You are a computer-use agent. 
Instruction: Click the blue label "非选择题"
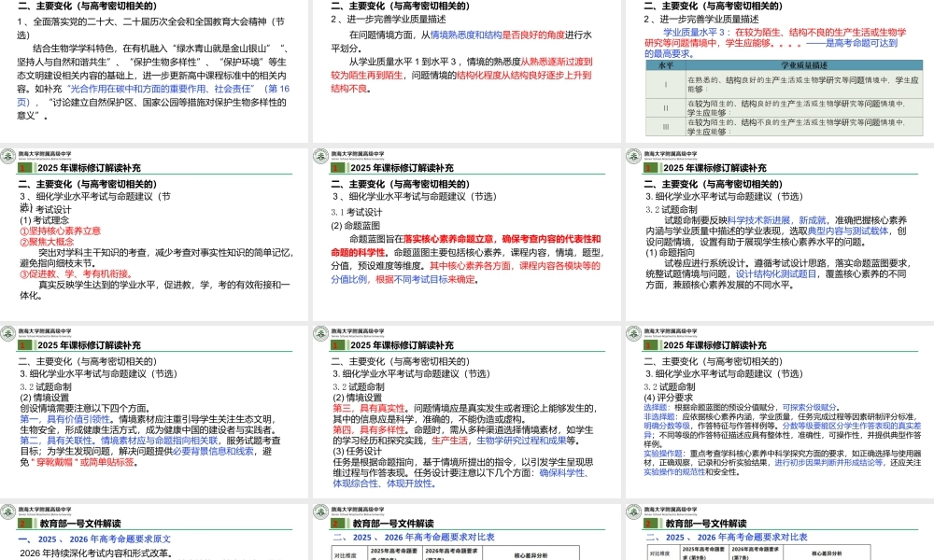(x=658, y=416)
